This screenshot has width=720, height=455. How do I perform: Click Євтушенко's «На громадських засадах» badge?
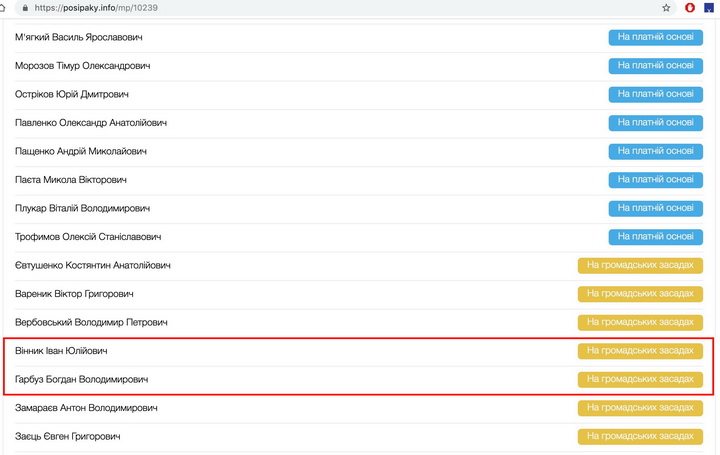point(640,265)
